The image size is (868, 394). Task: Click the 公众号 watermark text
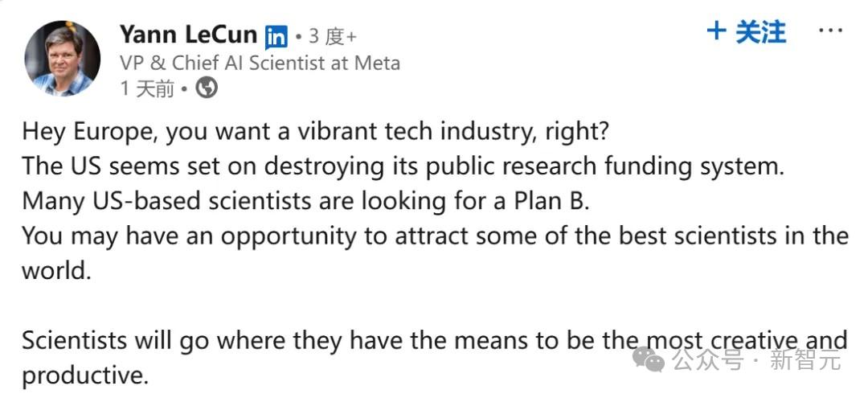708,359
